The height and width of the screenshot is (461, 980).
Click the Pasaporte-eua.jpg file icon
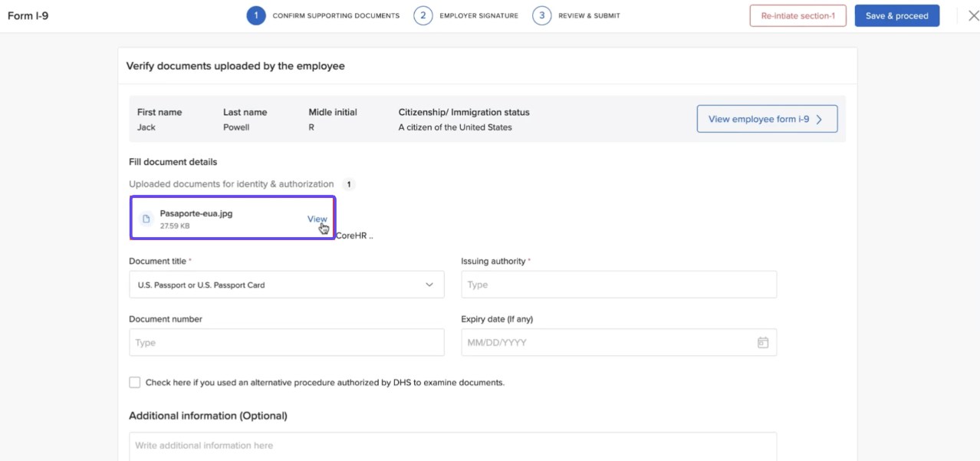click(146, 219)
